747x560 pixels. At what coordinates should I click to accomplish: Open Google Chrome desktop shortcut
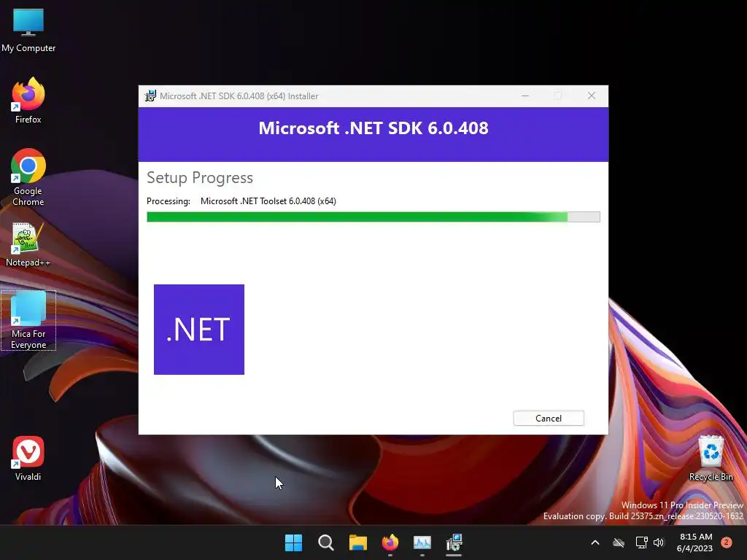28,177
